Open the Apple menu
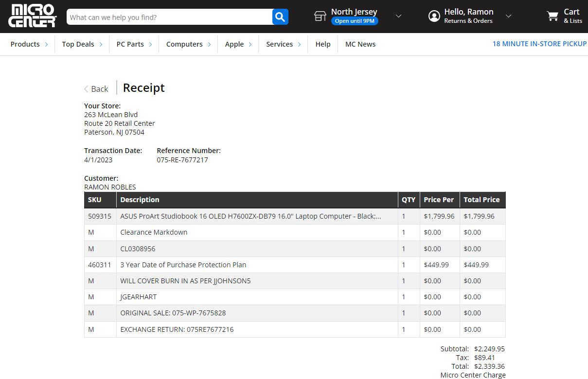The image size is (588, 379). click(234, 44)
